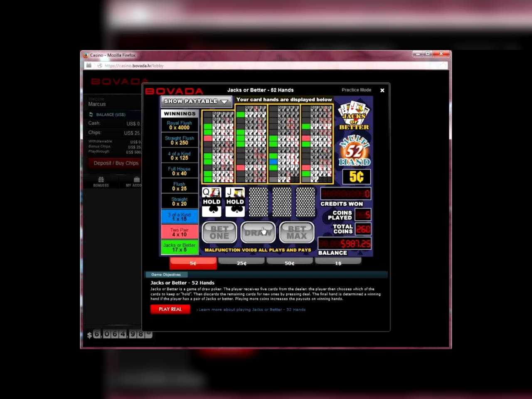Click the Bet One button
Screen dimensions: 532x399
219,232
